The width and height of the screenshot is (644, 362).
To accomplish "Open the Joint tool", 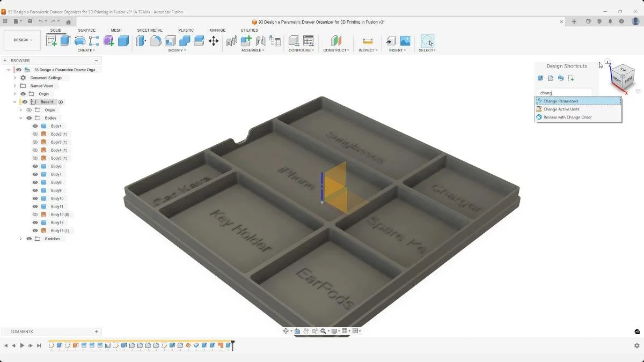I will click(261, 41).
